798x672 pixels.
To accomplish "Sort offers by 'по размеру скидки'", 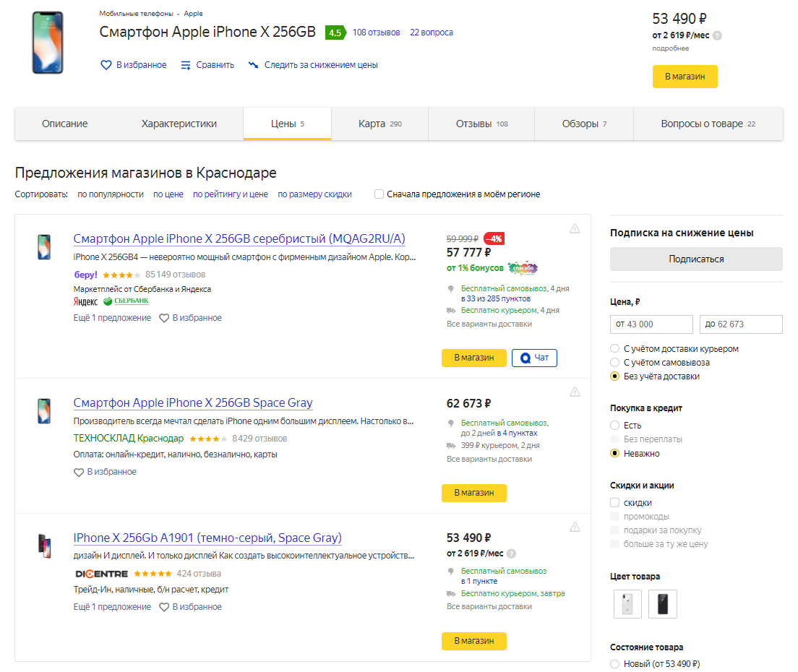I will click(x=314, y=194).
